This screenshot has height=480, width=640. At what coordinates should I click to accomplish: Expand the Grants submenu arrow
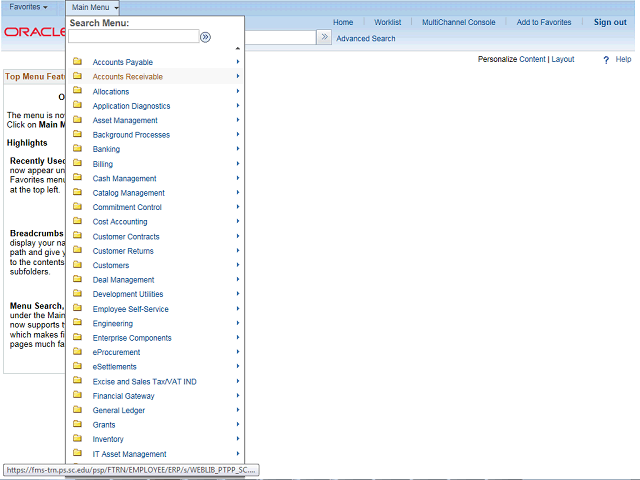coord(238,424)
